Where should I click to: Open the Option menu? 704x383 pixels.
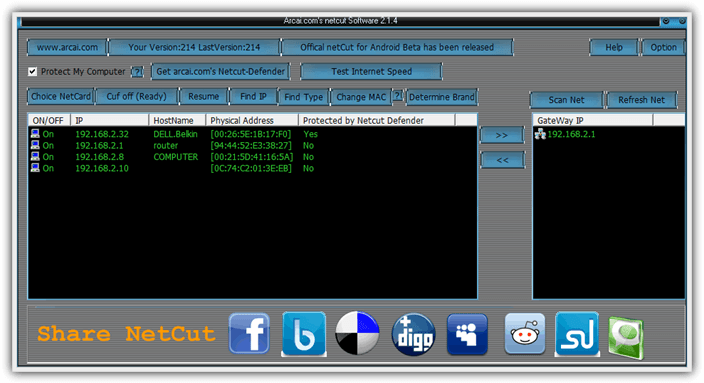click(663, 47)
